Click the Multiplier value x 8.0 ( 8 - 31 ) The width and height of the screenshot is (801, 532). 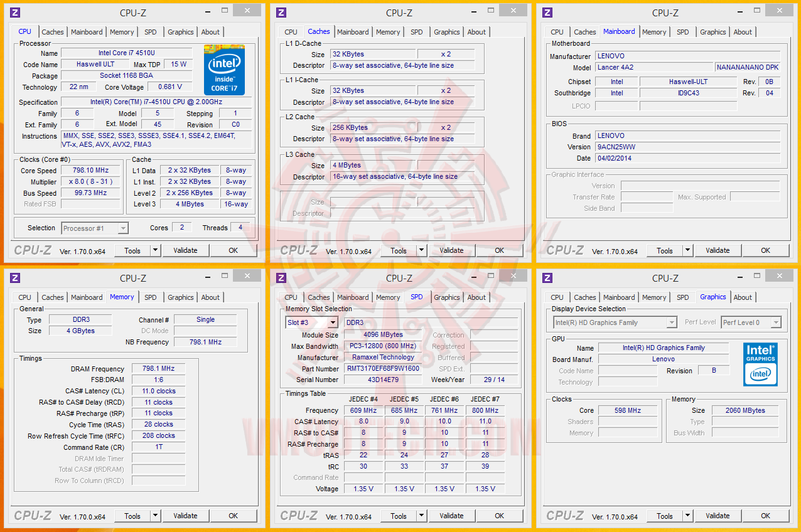pos(90,181)
